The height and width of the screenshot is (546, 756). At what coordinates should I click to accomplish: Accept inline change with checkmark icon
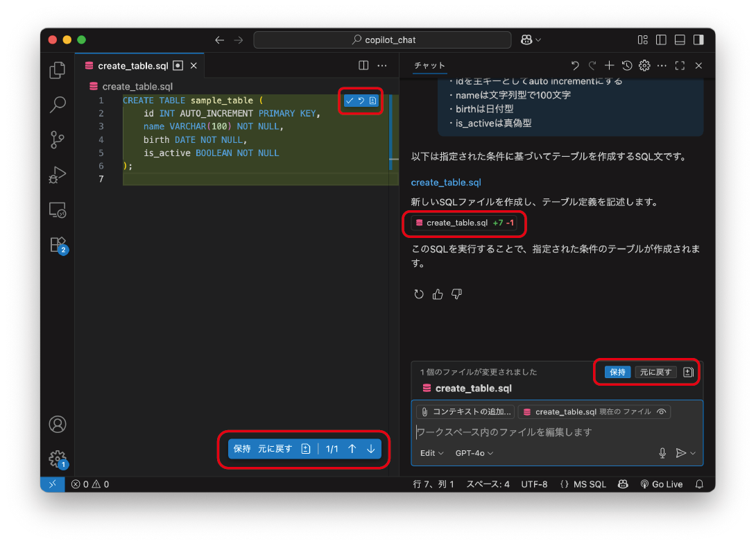(x=350, y=101)
